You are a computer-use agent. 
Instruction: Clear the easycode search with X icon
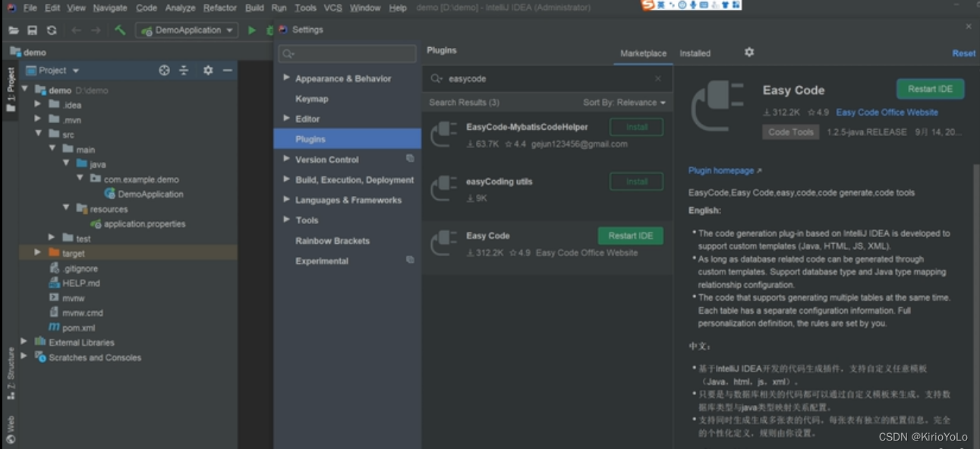point(658,78)
